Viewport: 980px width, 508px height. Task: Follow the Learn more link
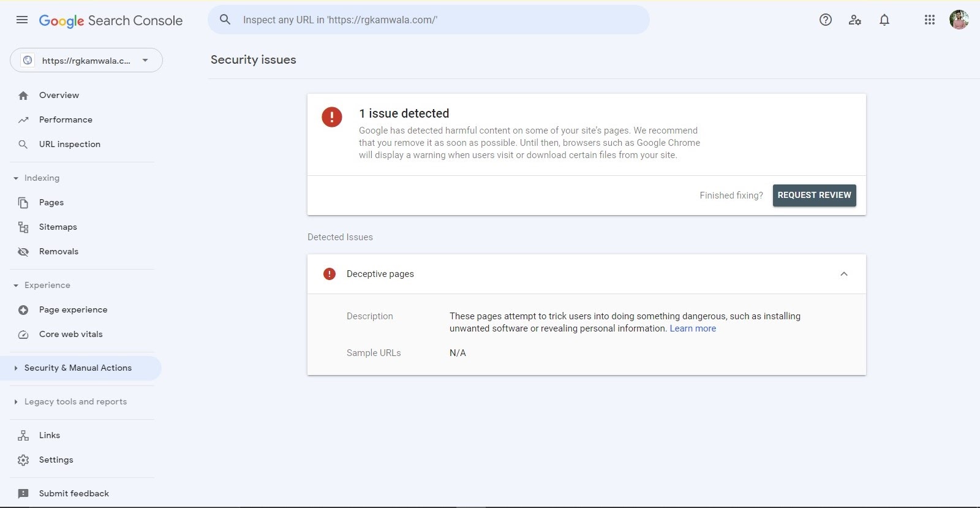(693, 328)
